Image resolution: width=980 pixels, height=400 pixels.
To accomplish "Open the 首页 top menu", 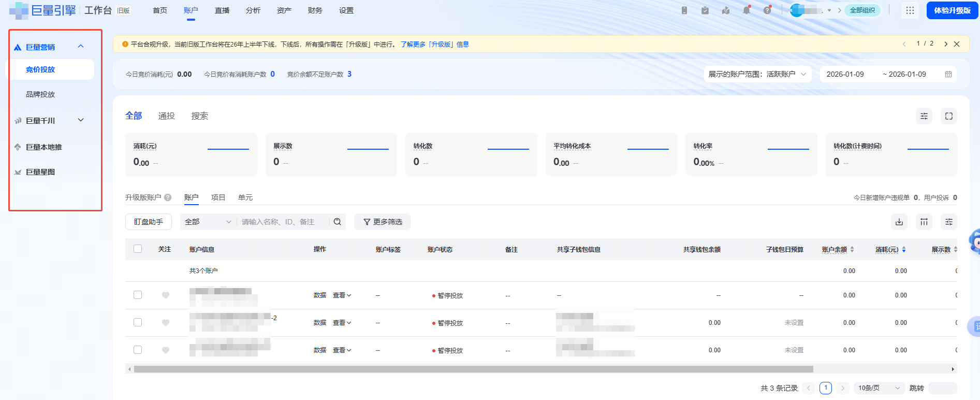I will (160, 10).
